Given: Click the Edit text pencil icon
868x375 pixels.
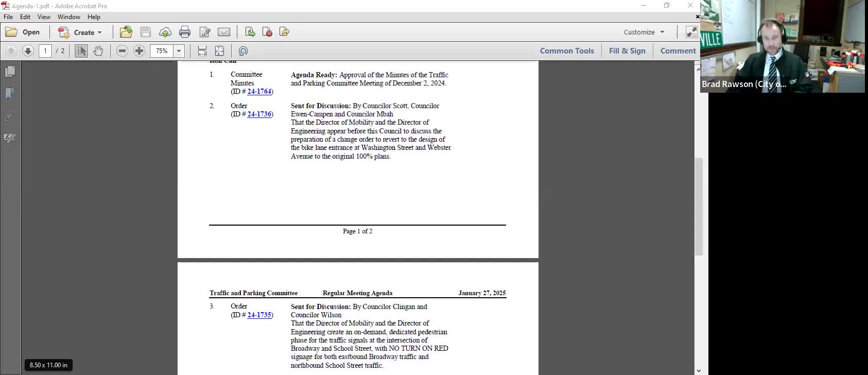Looking at the screenshot, I should 204,32.
